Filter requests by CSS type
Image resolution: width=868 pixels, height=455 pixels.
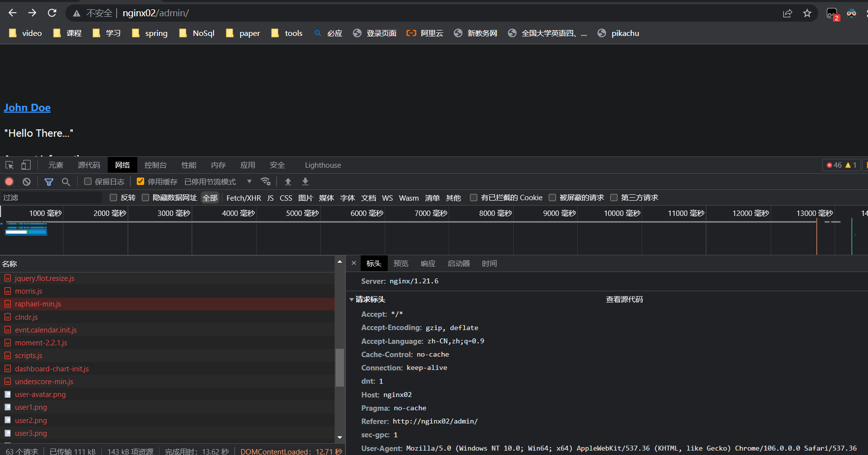[286, 198]
